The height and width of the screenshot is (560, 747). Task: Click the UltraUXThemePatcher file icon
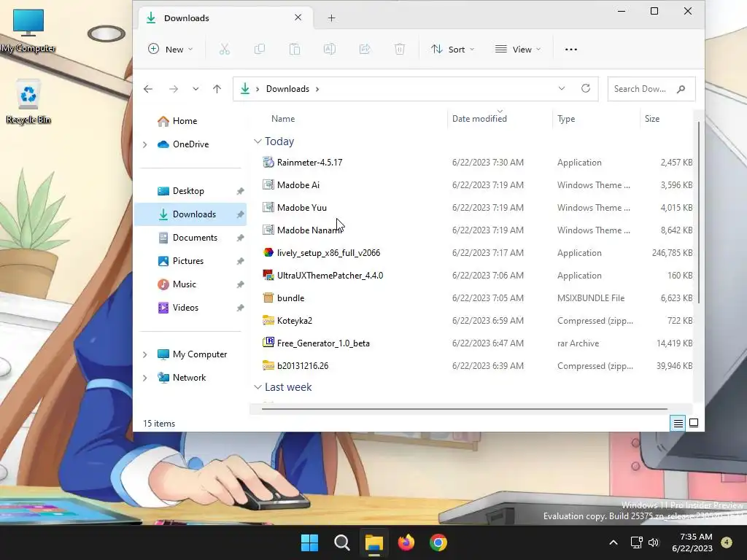point(268,275)
